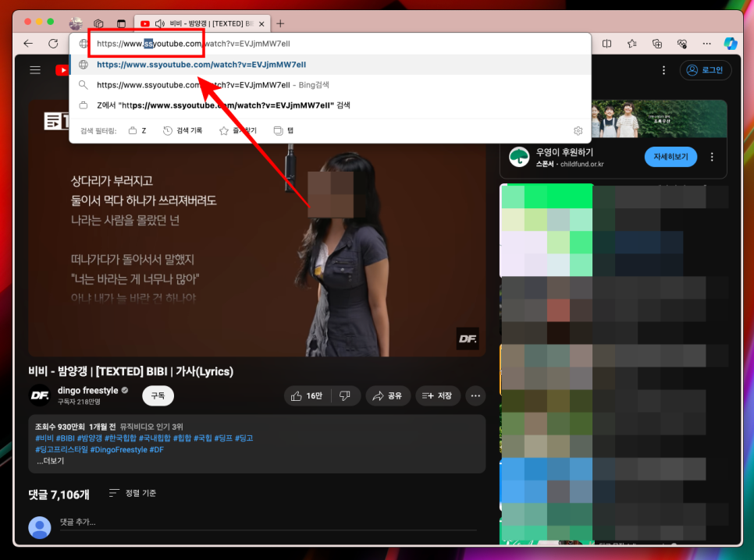This screenshot has width=754, height=560.
Task: Click the address bar URL field
Action: 330,44
